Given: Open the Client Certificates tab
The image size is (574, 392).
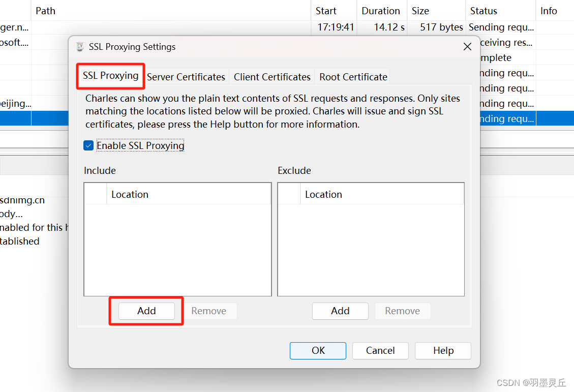Looking at the screenshot, I should (x=272, y=77).
